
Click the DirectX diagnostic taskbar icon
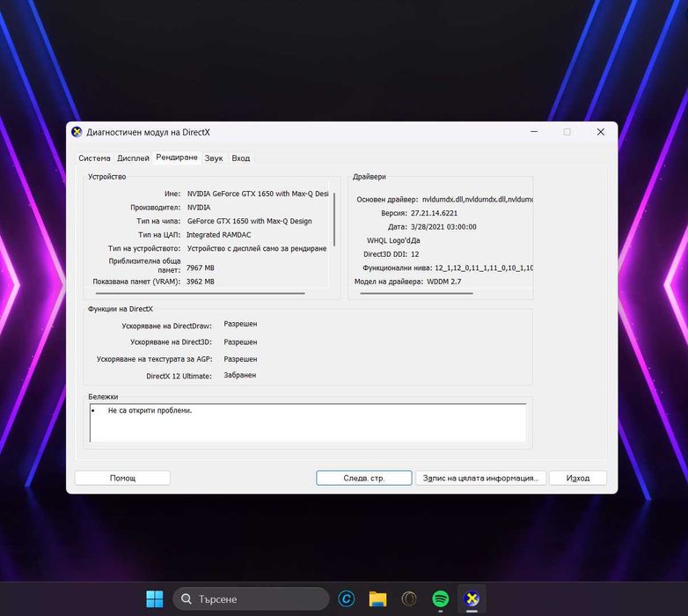click(472, 599)
